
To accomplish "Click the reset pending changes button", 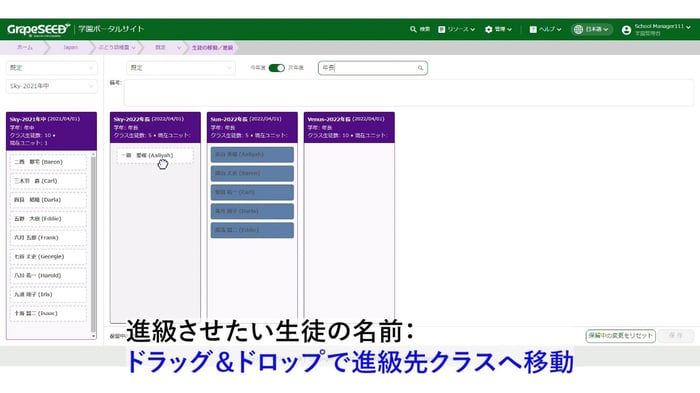I will click(620, 335).
